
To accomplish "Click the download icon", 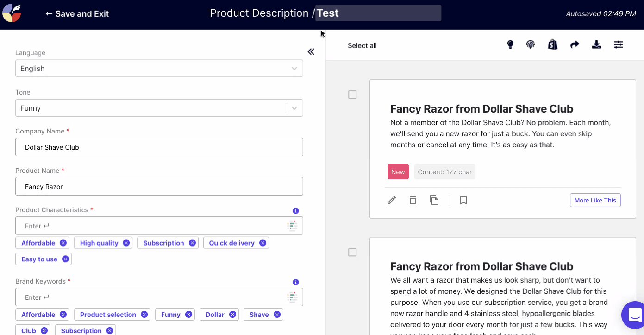I will tap(596, 44).
